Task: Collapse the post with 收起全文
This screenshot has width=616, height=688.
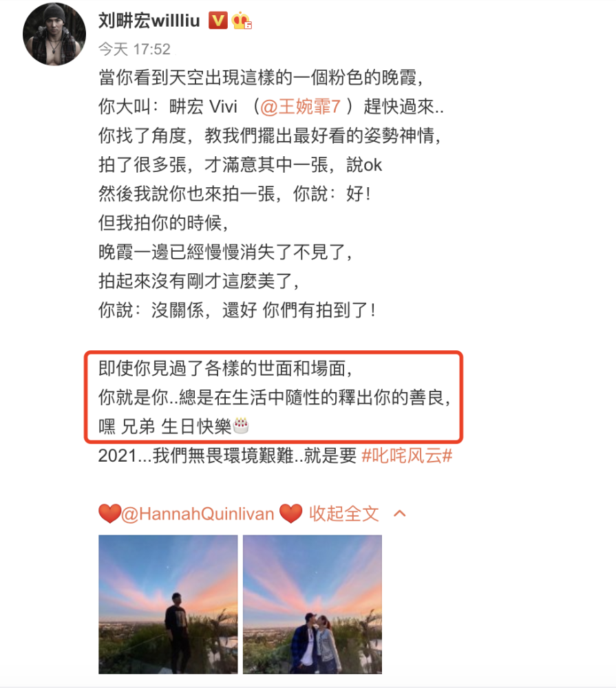Action: [x=343, y=514]
